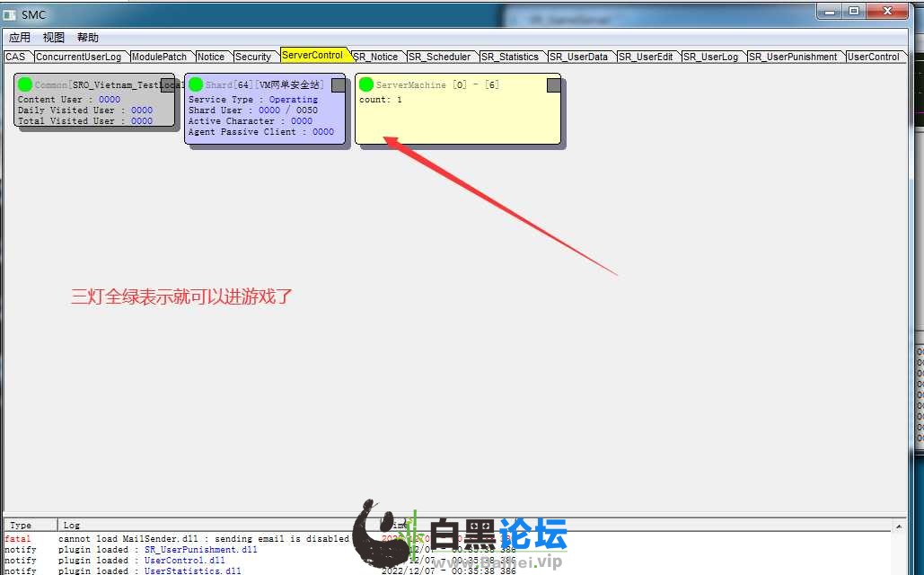Image resolution: width=924 pixels, height=575 pixels.
Task: Click the gray square button on ServerMachine panel
Action: pos(554,85)
